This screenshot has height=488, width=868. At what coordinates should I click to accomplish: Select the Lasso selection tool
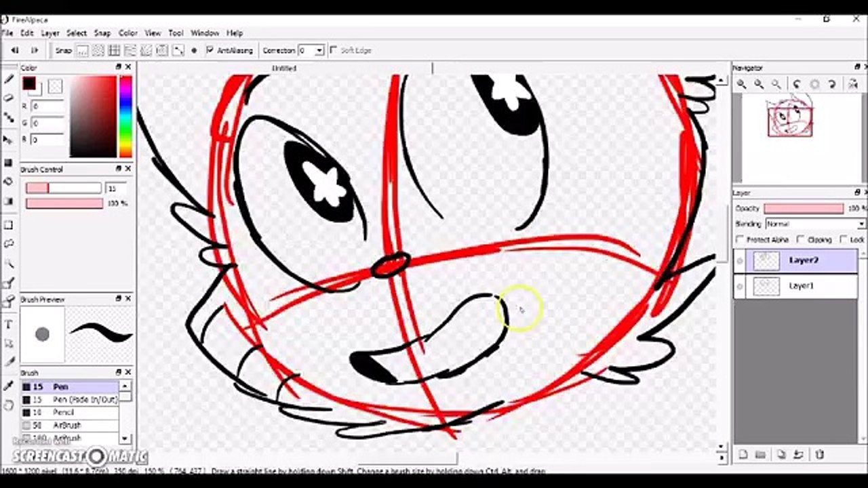tap(9, 243)
